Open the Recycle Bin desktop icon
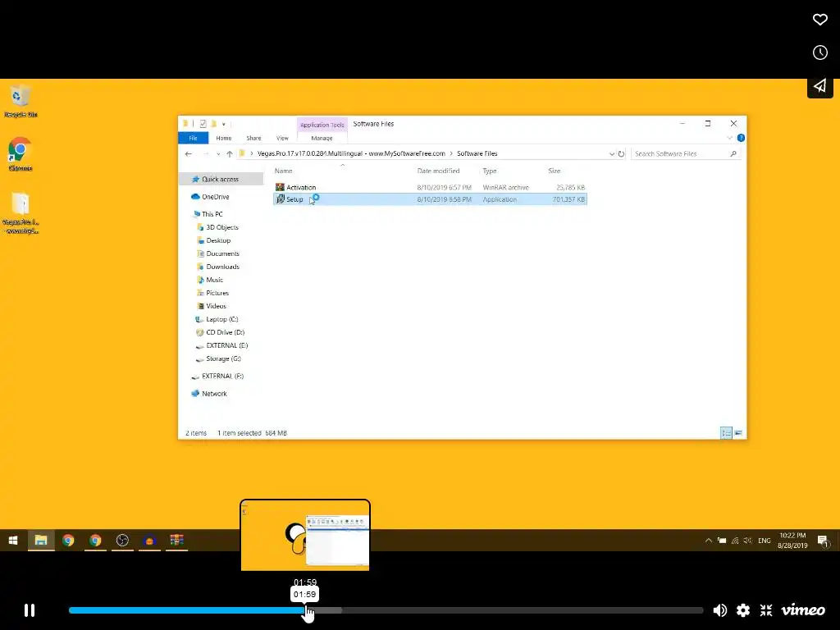This screenshot has height=630, width=840. pos(21,101)
